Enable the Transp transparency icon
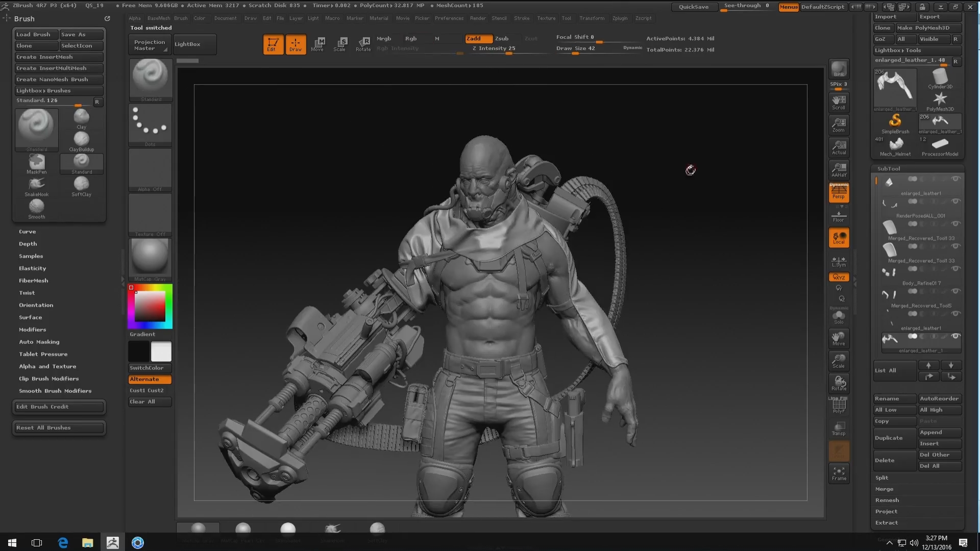980x551 pixels. point(839,428)
